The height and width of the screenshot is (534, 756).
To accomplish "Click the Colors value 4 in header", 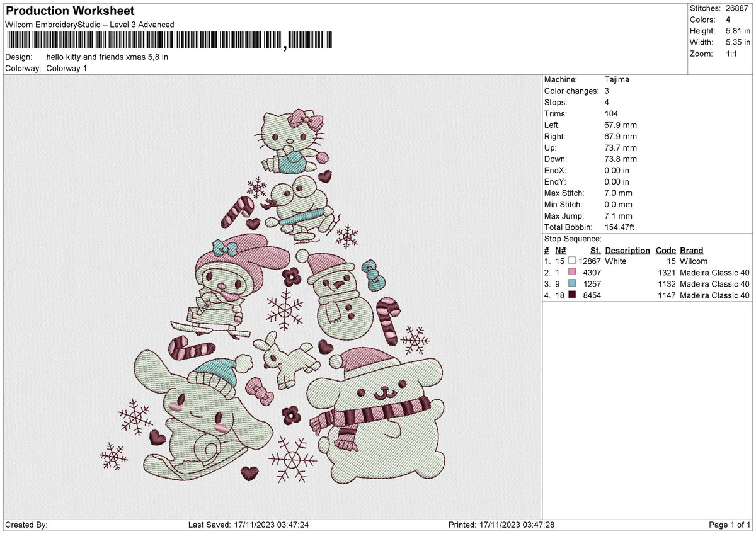I will (x=728, y=20).
